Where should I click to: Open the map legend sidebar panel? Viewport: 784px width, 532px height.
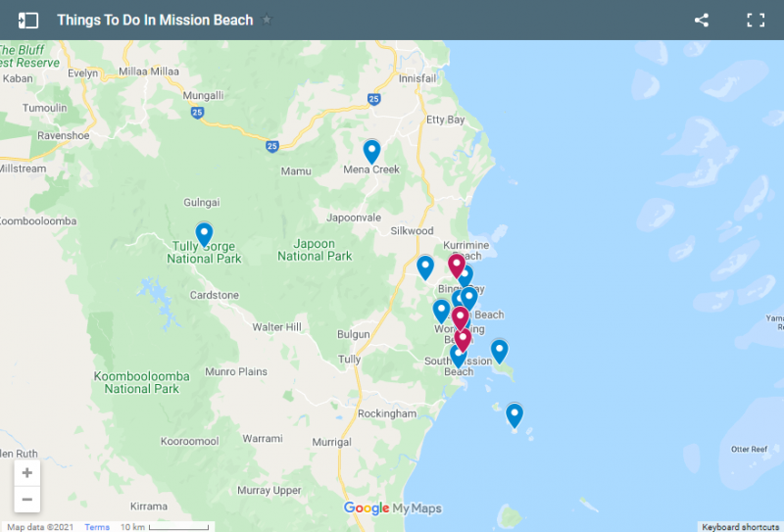[28, 20]
